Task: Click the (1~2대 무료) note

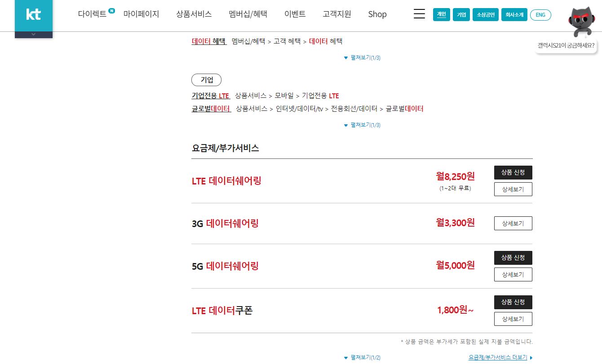Action: click(x=455, y=189)
